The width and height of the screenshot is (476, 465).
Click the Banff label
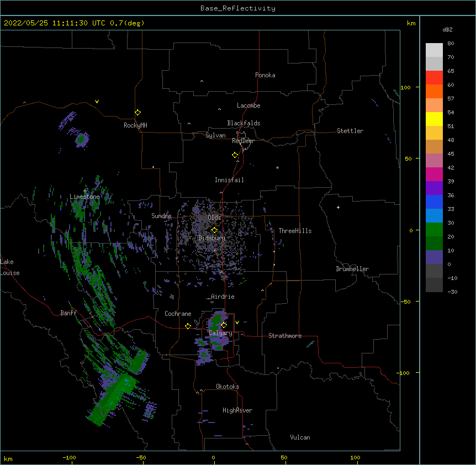click(x=68, y=313)
